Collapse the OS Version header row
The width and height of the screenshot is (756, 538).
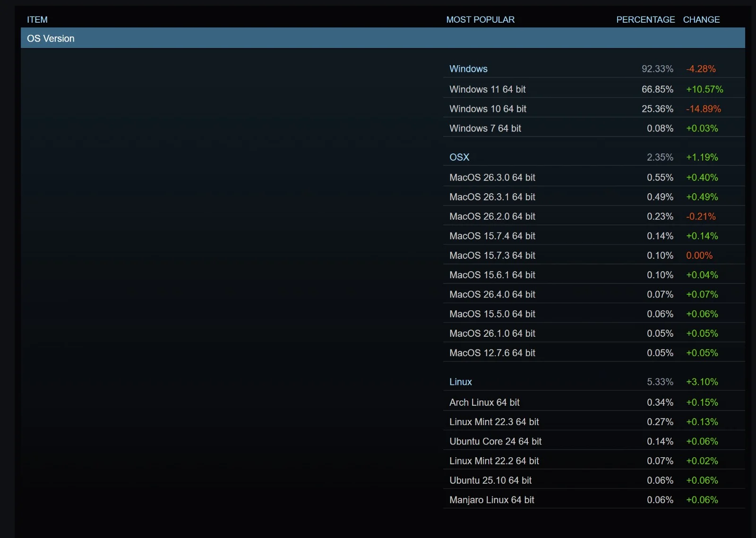click(51, 38)
